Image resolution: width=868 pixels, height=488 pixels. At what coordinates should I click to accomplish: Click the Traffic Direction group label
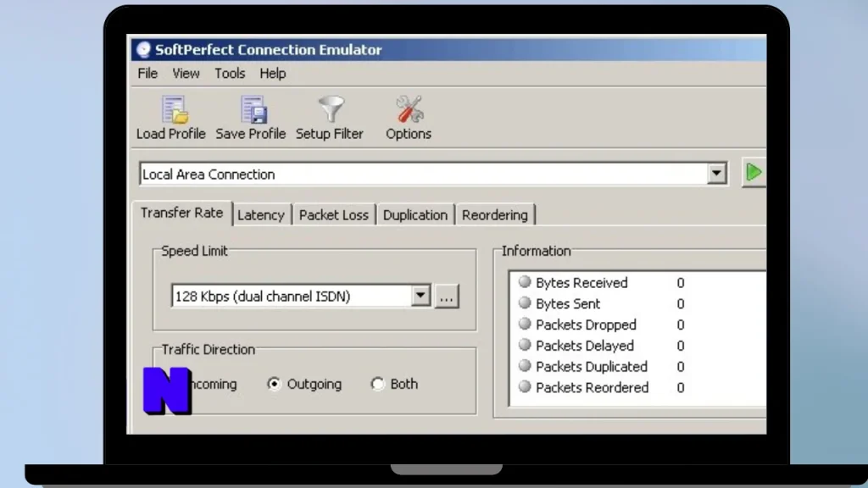[x=209, y=350]
